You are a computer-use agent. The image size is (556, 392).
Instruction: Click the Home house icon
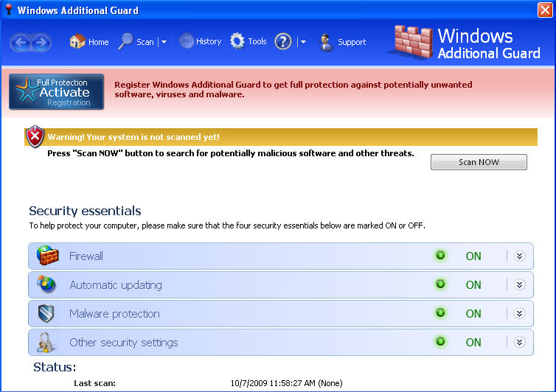point(77,41)
